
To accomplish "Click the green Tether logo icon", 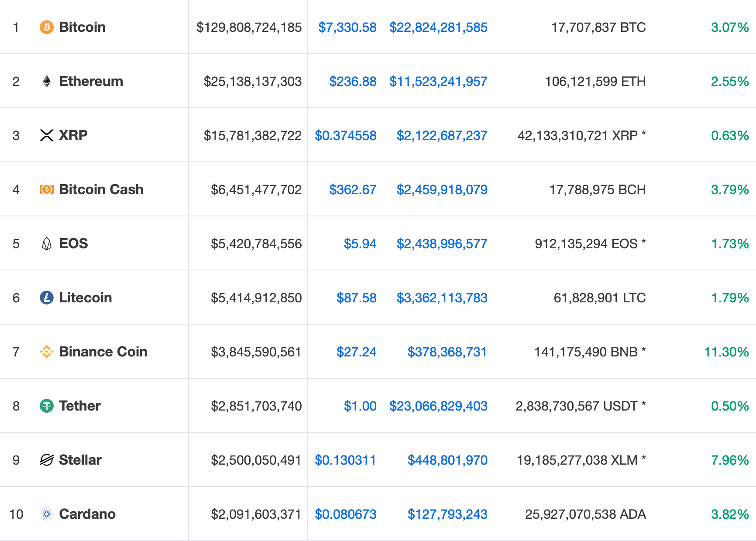I will (x=47, y=406).
